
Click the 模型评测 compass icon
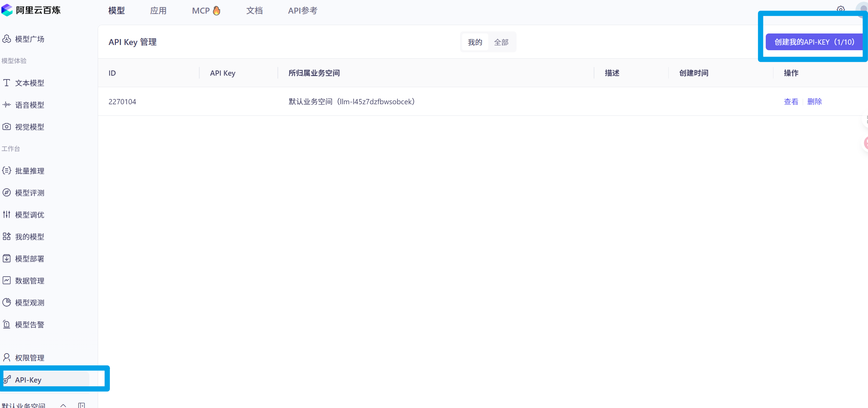pyautogui.click(x=7, y=192)
